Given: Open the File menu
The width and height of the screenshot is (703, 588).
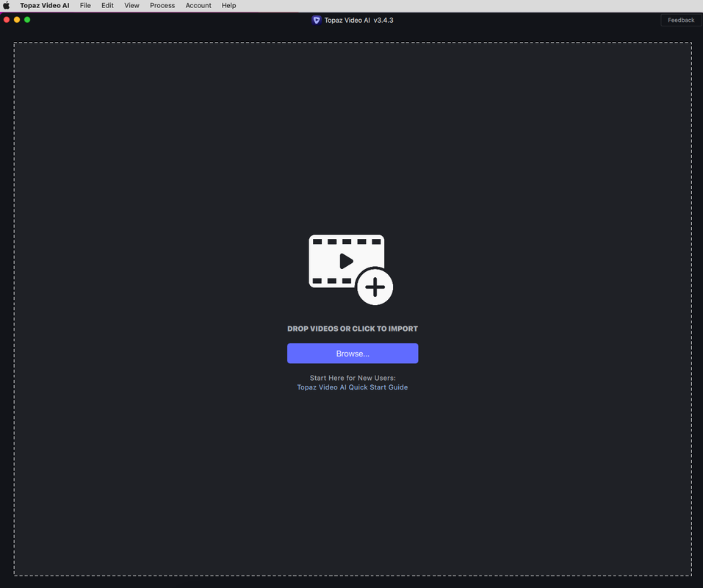Looking at the screenshot, I should click(85, 5).
